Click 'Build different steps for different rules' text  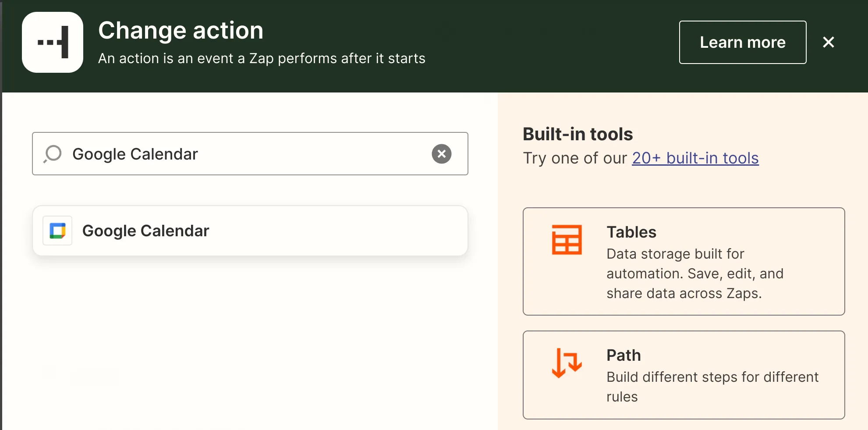(712, 387)
